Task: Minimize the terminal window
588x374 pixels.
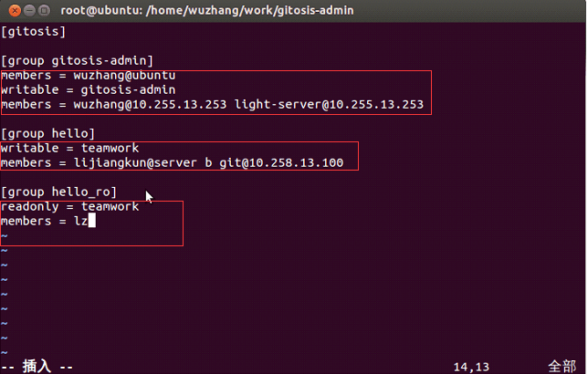Action: pos(28,10)
